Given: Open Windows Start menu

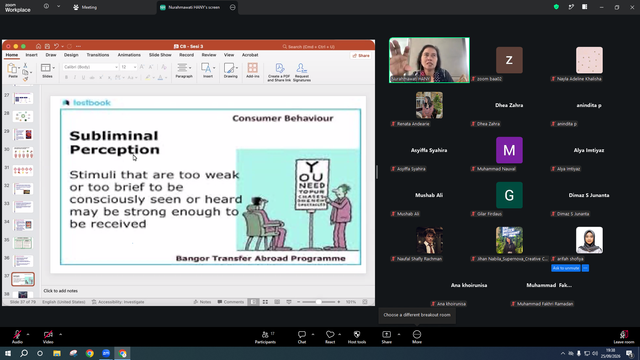Looking at the screenshot, I should [8, 353].
